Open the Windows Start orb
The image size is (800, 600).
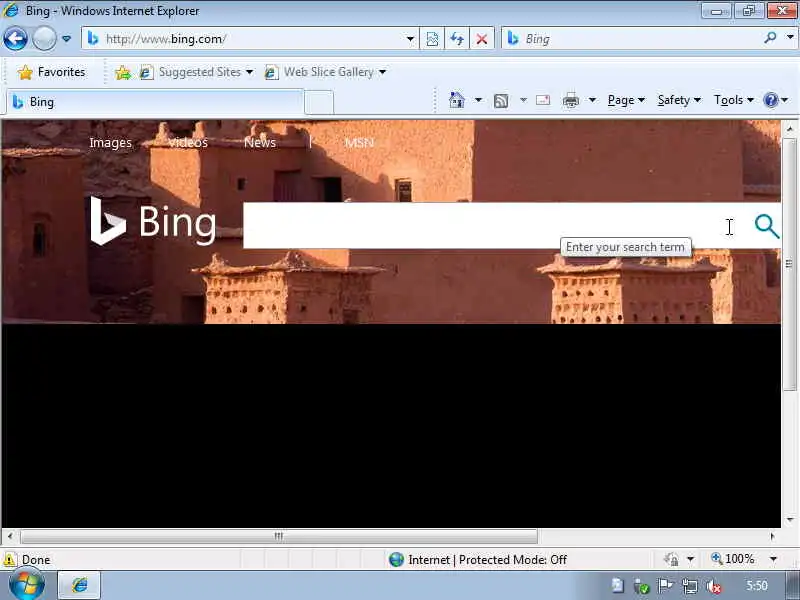coord(26,585)
